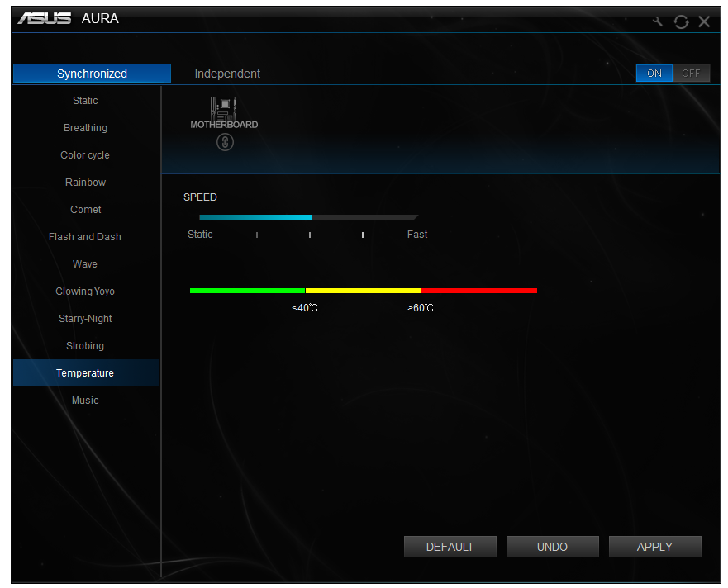Pick the Flash and Dash effect
Image resolution: width=728 pixels, height=588 pixels.
(85, 237)
